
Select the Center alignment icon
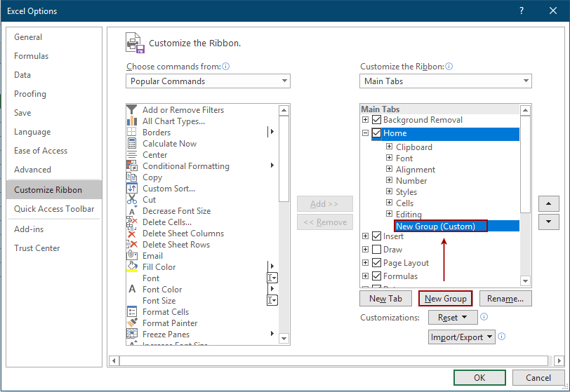click(x=131, y=155)
